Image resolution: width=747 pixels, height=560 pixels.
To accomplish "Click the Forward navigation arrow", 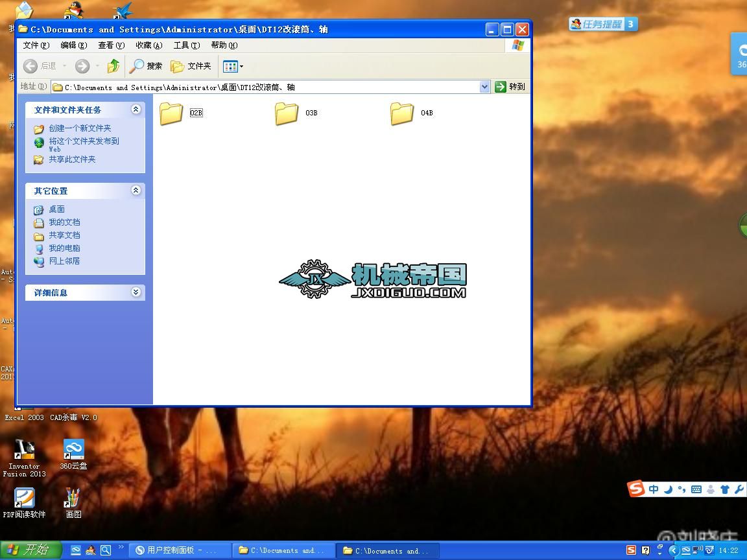I will click(x=82, y=66).
